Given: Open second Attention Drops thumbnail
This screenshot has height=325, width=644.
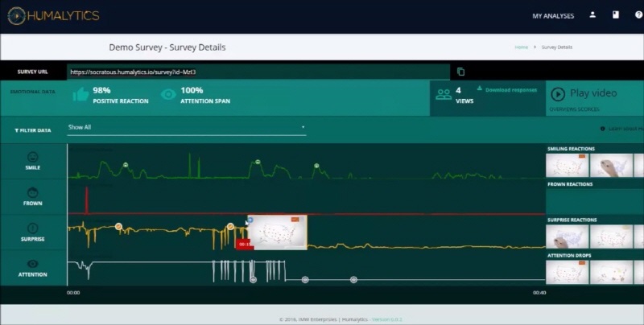Looking at the screenshot, I should 611,272.
